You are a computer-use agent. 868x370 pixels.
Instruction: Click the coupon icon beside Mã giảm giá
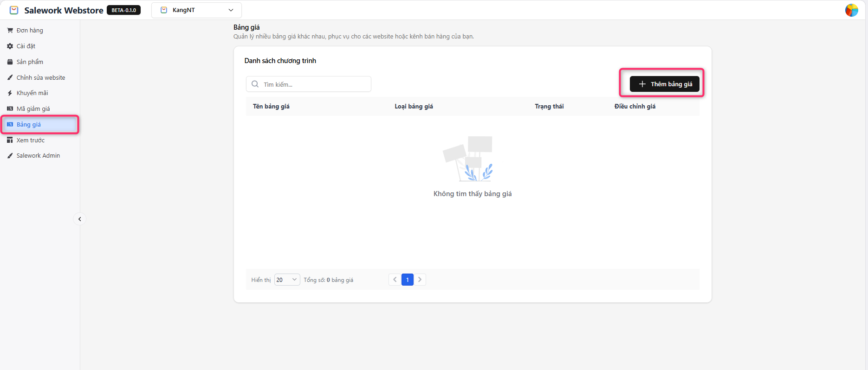tap(10, 109)
